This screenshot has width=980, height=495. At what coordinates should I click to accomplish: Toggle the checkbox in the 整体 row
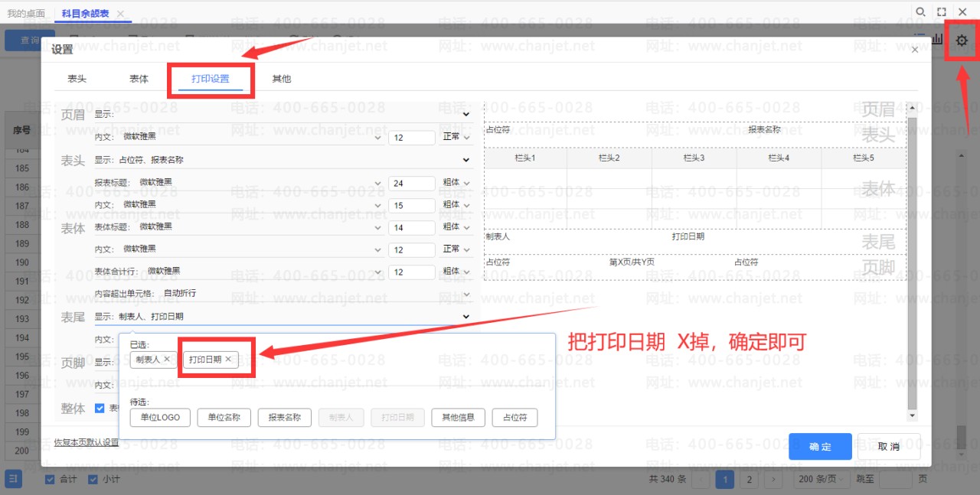pos(100,408)
